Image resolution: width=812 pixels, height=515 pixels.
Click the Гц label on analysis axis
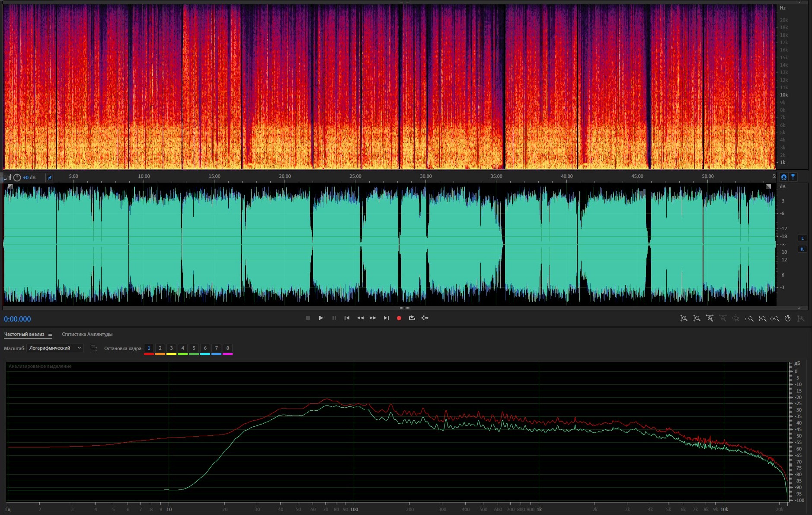[x=8, y=509]
